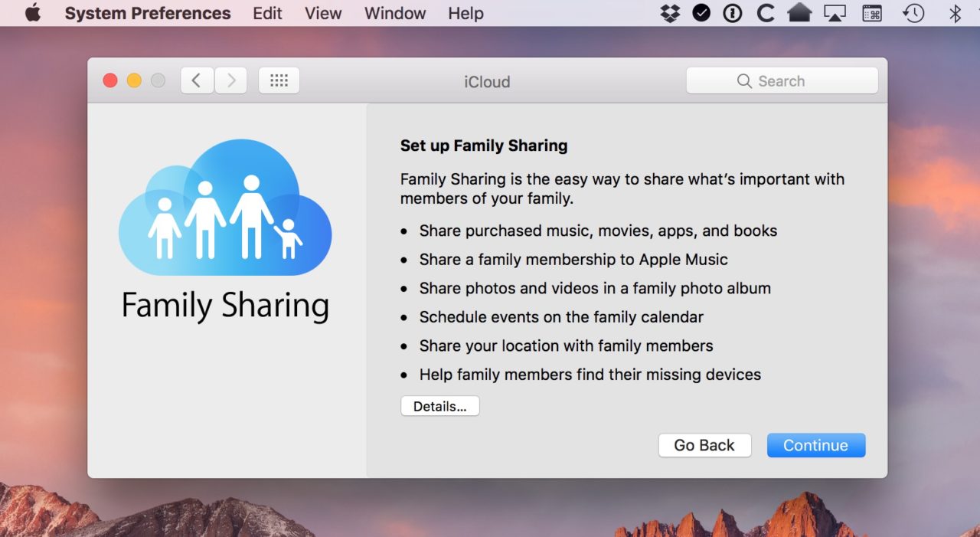The width and height of the screenshot is (980, 537).
Task: Open the View menu
Action: click(x=323, y=13)
